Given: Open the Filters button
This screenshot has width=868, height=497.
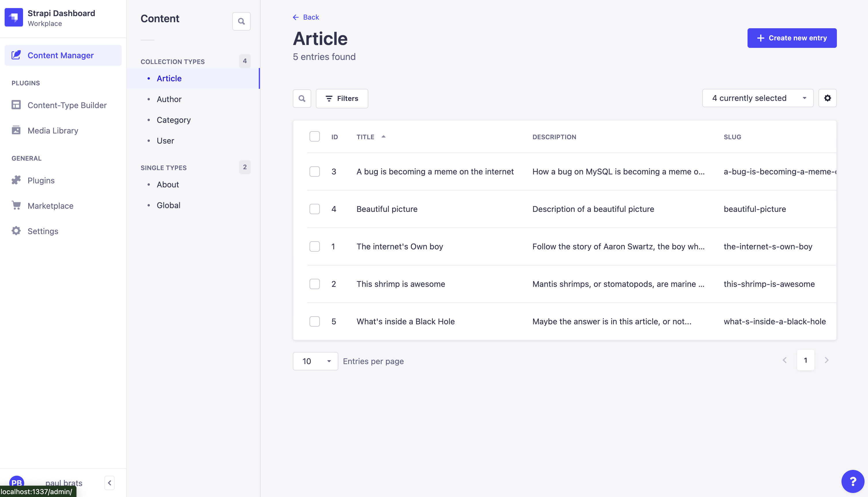Looking at the screenshot, I should click(x=341, y=99).
